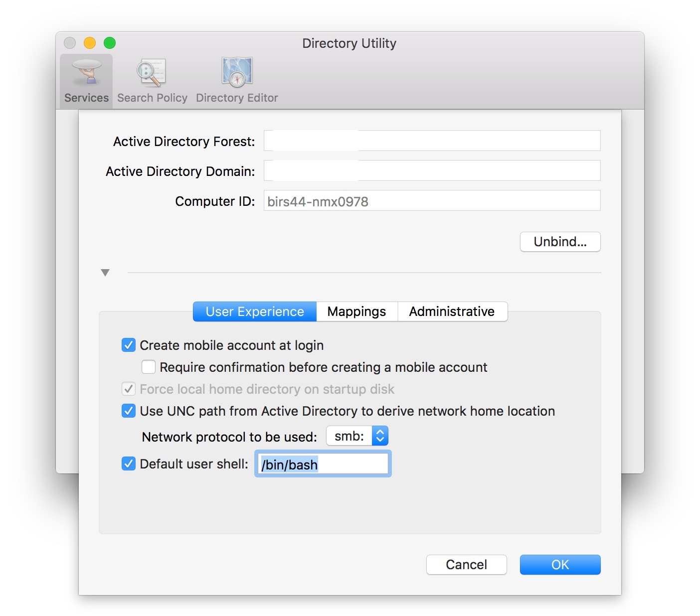Confirm with the OK button
Screen dimensions: 700x616
560,565
